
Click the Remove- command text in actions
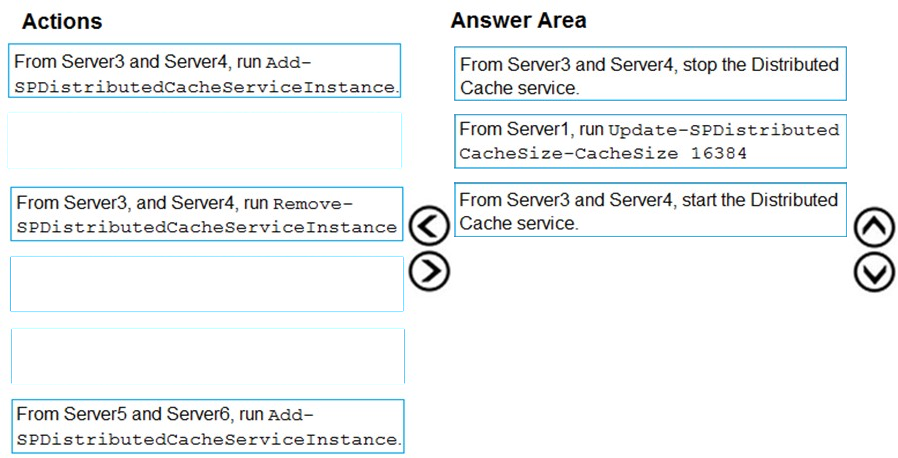[313, 203]
